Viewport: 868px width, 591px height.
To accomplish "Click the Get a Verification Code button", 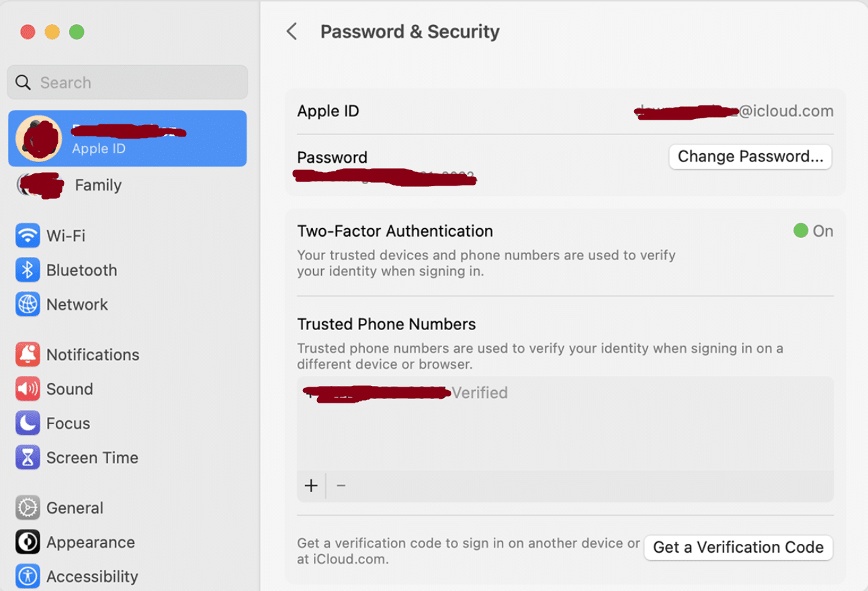I will click(738, 547).
